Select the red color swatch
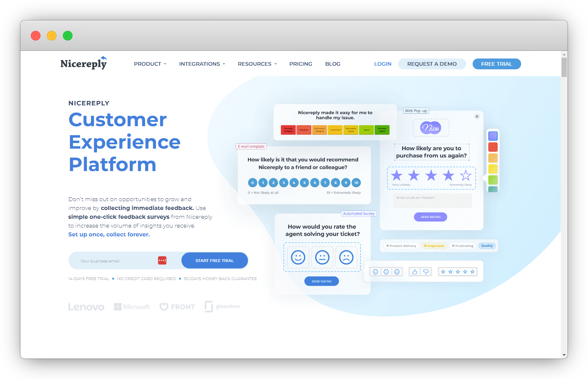 coord(493,147)
